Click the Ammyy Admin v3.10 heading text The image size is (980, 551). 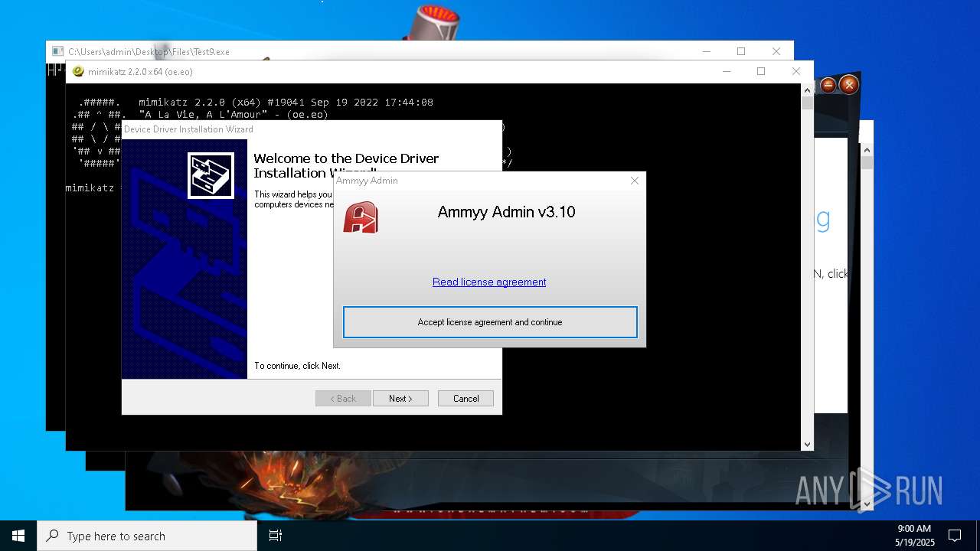[506, 212]
